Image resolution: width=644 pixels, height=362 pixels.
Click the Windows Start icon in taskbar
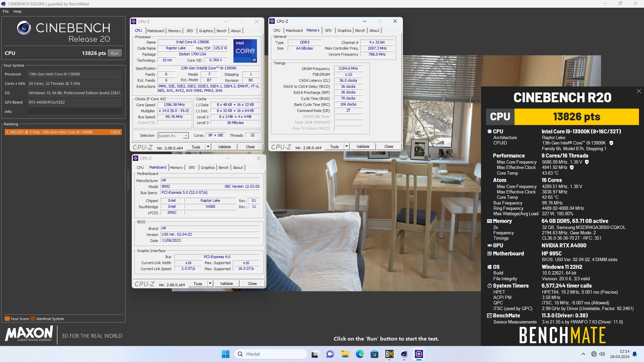click(x=225, y=354)
